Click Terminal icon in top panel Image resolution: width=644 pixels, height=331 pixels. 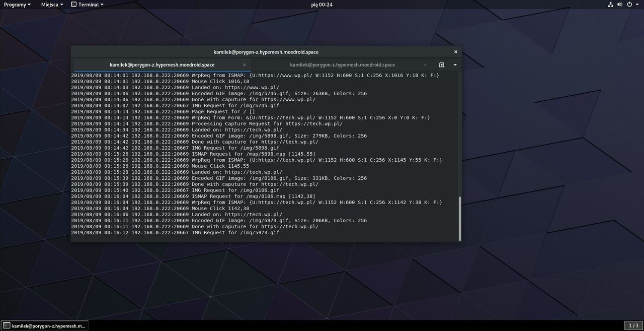[74, 5]
